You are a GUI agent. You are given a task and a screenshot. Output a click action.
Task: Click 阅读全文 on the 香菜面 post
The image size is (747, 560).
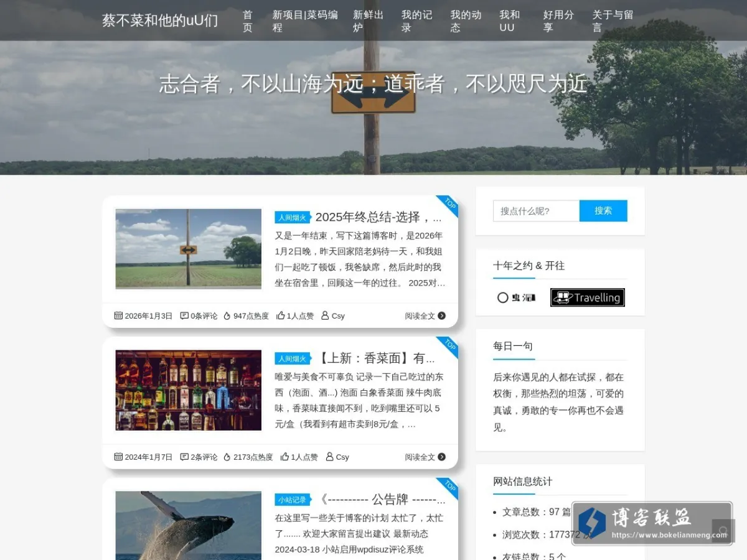(x=420, y=457)
